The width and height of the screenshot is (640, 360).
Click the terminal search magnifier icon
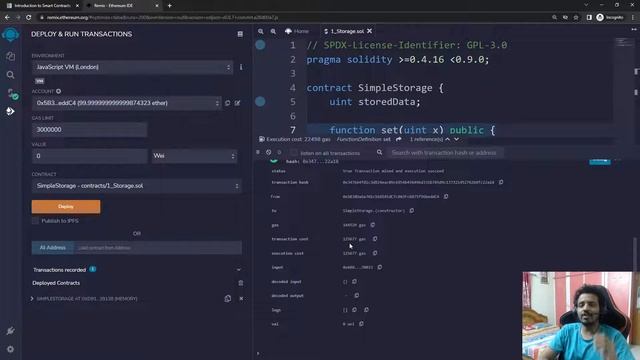pyautogui.click(x=380, y=152)
